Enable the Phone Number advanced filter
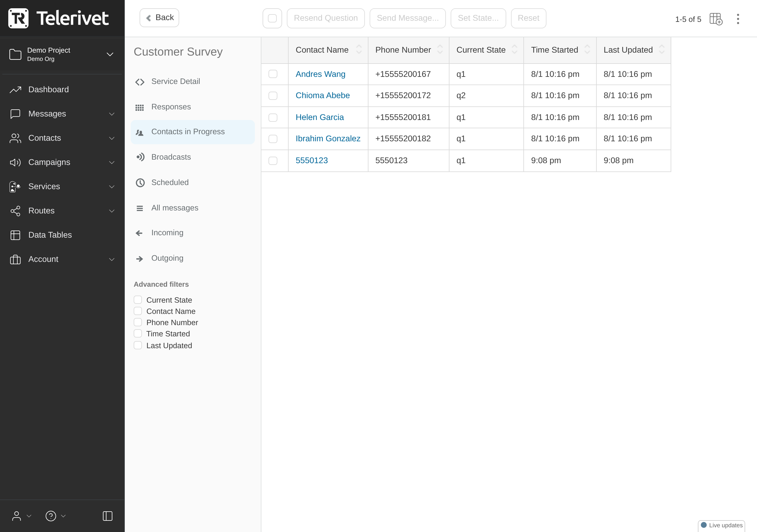The height and width of the screenshot is (532, 757). click(x=138, y=322)
